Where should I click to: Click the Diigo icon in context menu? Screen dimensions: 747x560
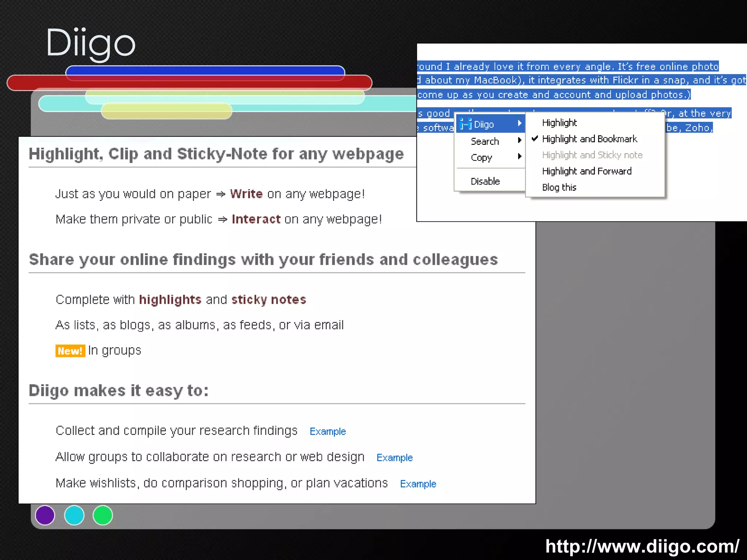coord(465,124)
